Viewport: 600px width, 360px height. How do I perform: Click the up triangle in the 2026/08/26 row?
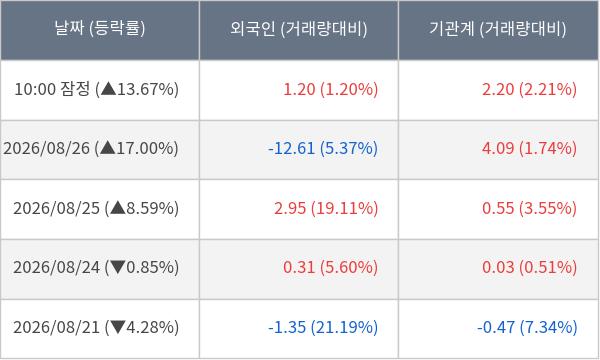[x=108, y=148]
